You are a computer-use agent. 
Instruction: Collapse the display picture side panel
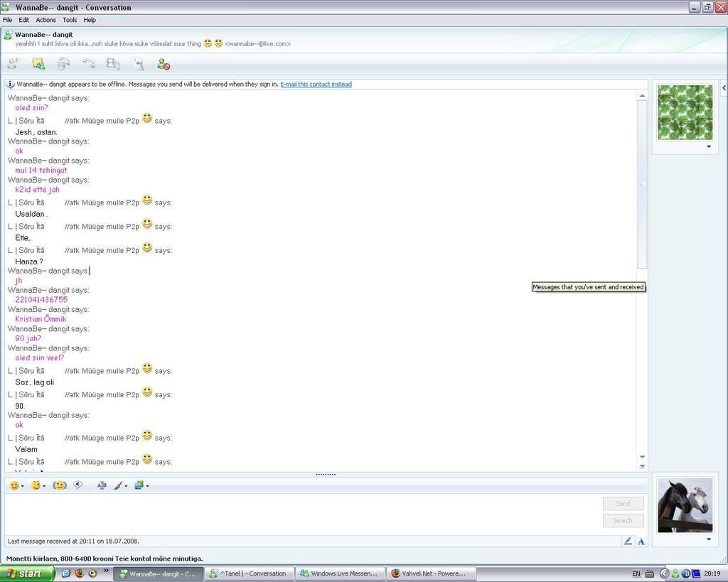click(x=724, y=87)
